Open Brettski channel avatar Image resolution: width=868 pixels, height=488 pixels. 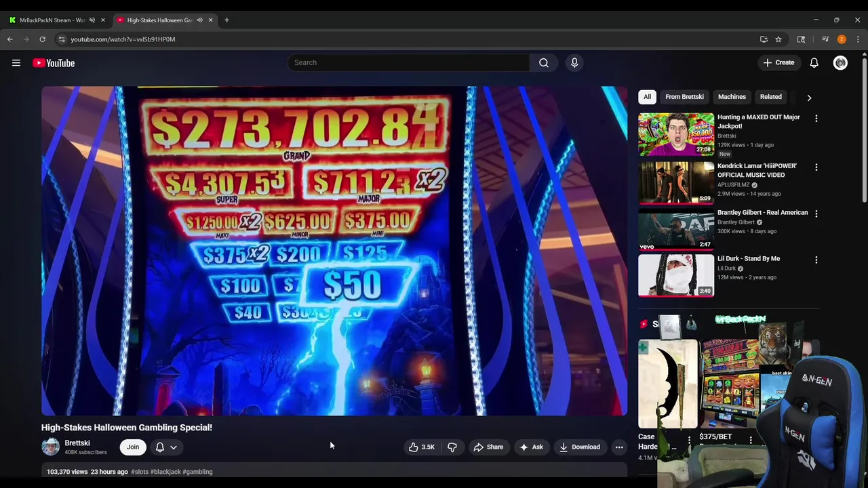coord(51,447)
